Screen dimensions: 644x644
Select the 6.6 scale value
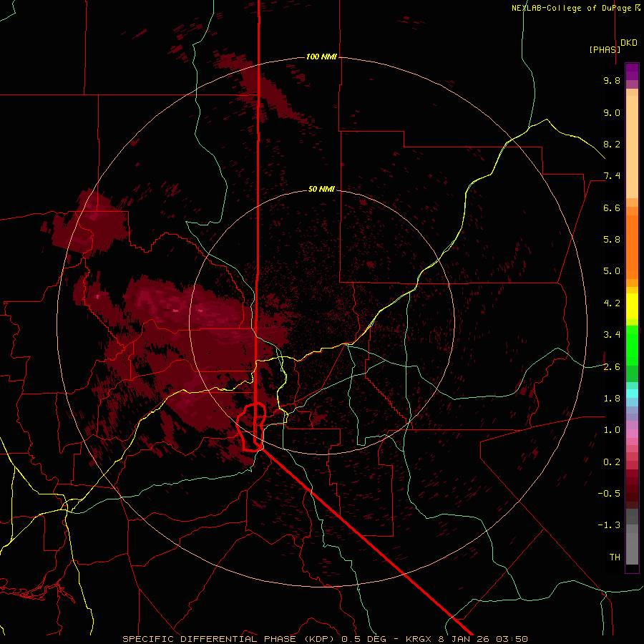(x=612, y=208)
